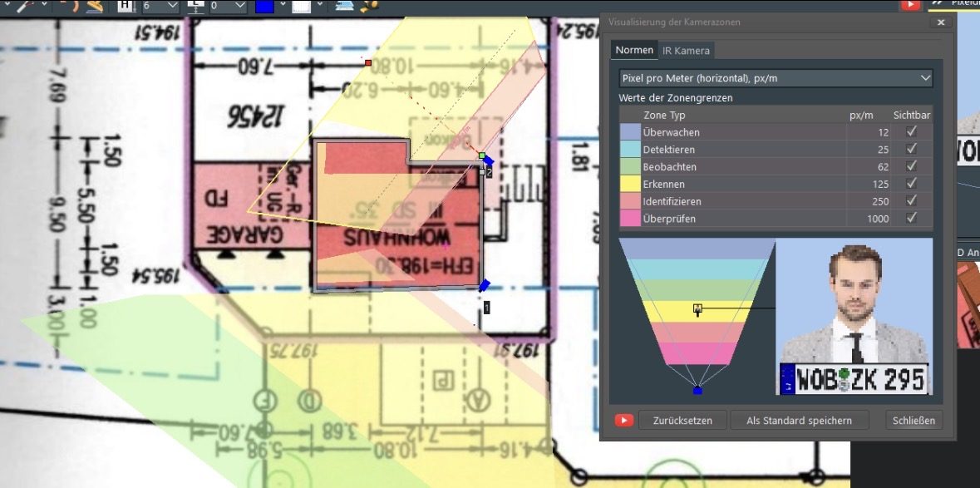Click person marker in the zone preview diagram
980x488 pixels.
click(697, 309)
